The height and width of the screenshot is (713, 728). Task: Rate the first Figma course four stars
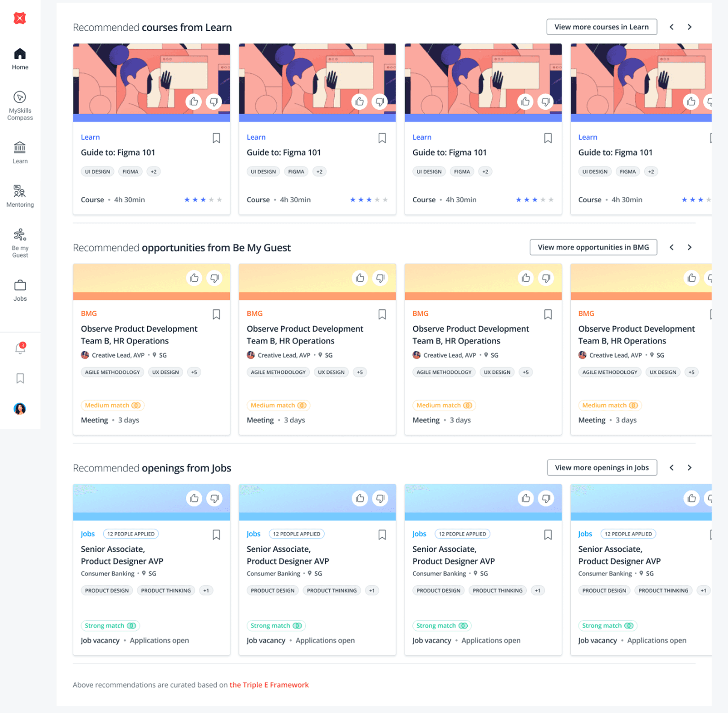click(211, 200)
